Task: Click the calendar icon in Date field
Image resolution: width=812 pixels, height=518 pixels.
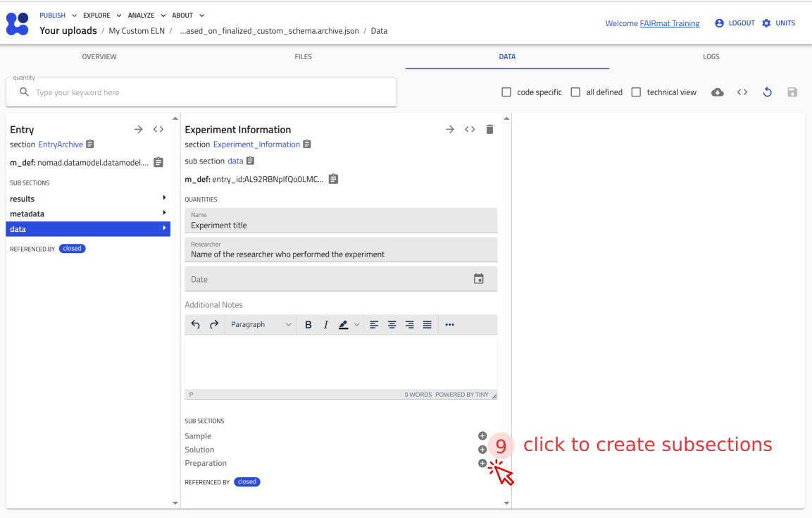Action: tap(479, 279)
